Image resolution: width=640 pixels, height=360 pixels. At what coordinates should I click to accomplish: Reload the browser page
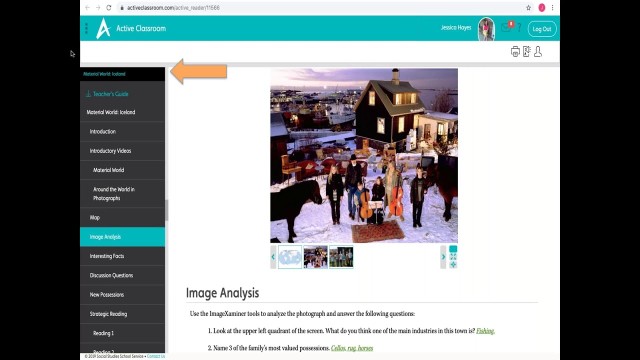pyautogui.click(x=109, y=8)
